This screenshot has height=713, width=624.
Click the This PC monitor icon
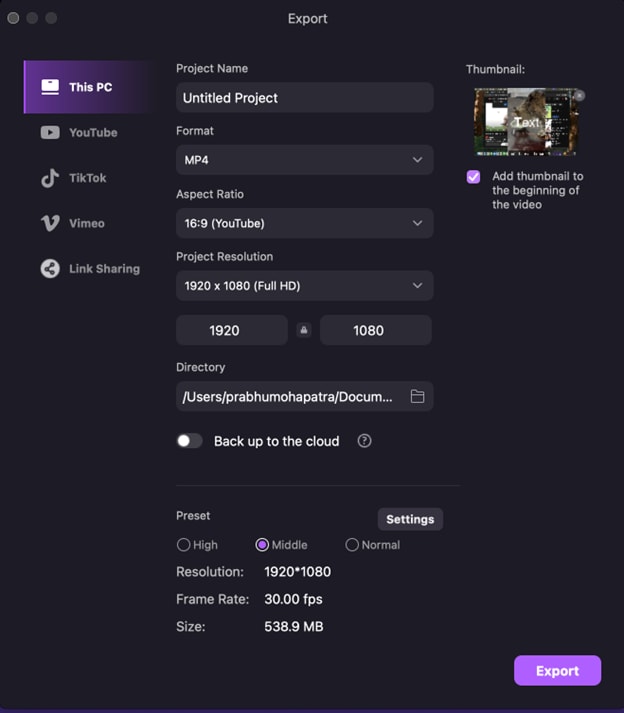click(50, 87)
